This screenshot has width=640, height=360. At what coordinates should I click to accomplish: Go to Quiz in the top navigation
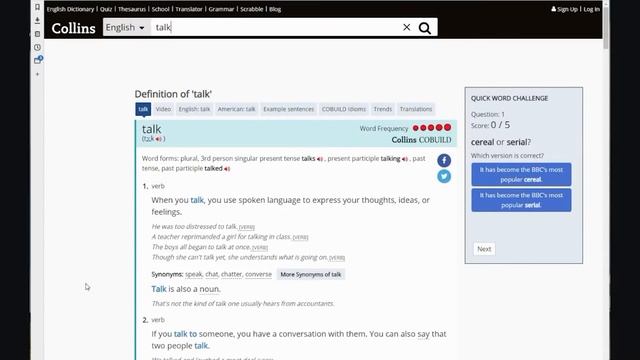106,9
